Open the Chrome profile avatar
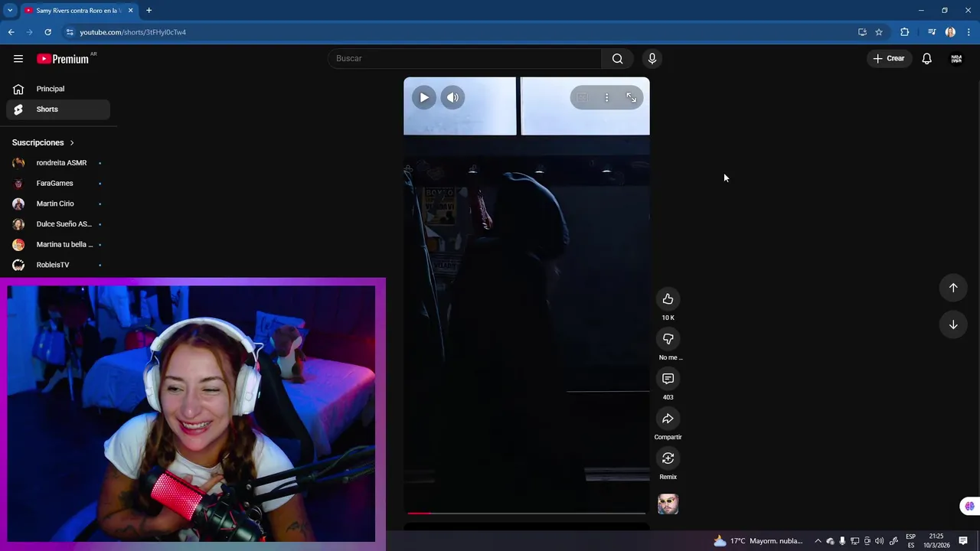The width and height of the screenshot is (980, 551). coord(950,32)
